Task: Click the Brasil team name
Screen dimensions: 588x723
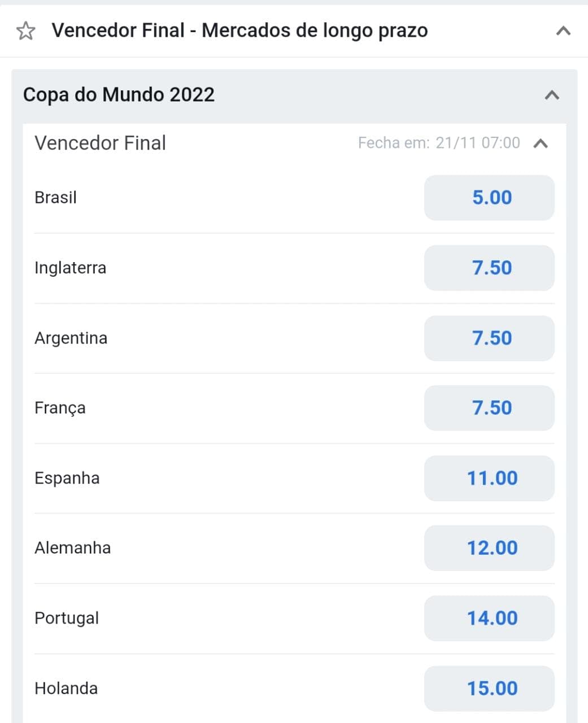Action: click(55, 198)
